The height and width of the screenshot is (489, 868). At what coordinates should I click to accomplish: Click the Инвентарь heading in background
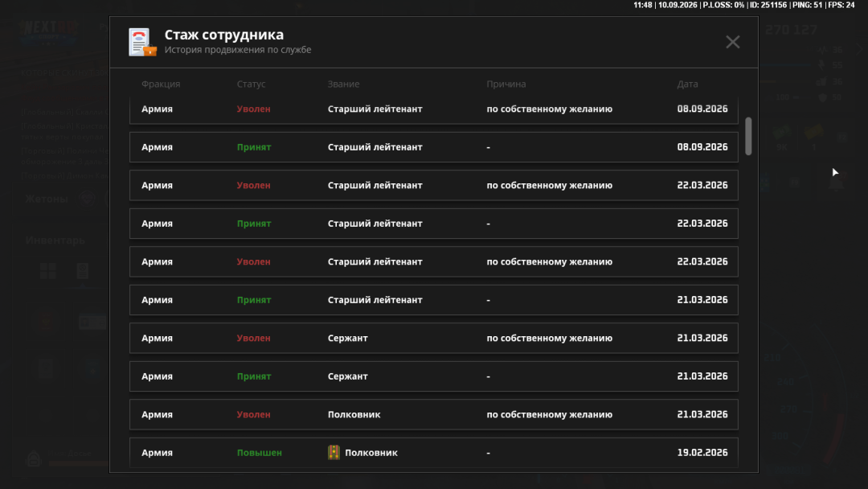(x=55, y=240)
